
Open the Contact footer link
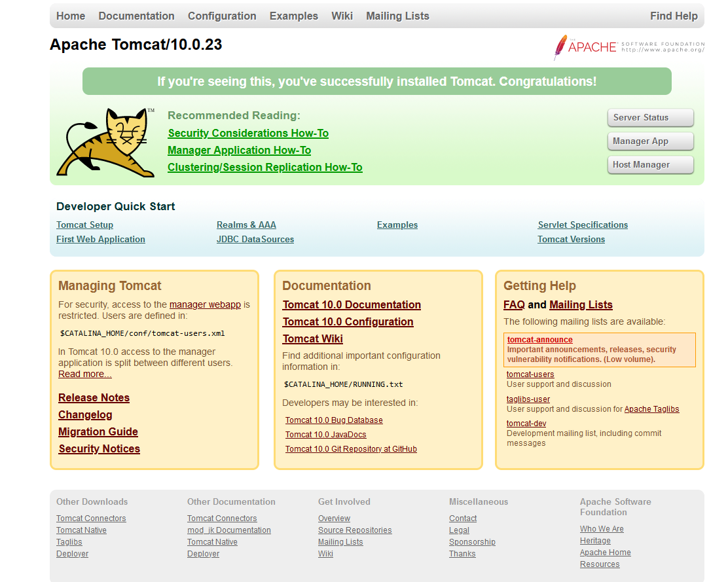click(463, 518)
